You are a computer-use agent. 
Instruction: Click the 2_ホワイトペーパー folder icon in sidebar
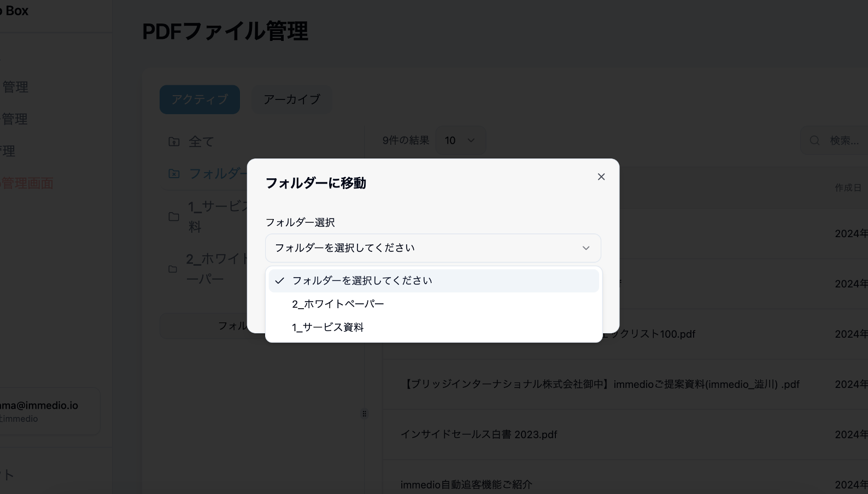173,269
